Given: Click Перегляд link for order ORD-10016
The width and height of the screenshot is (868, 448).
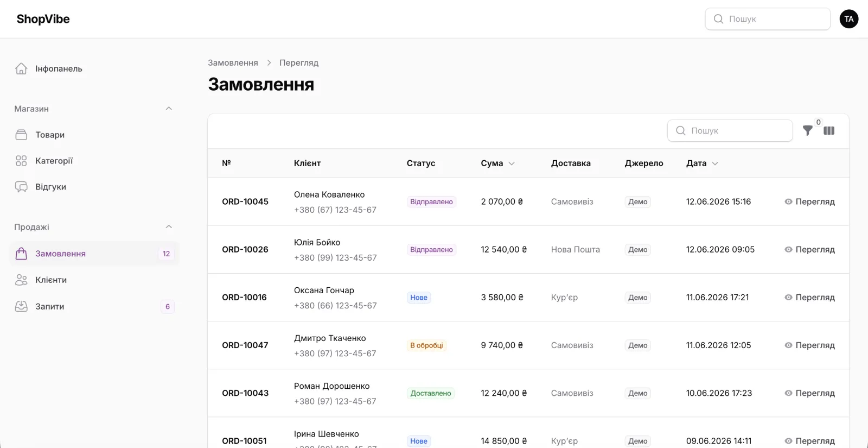Looking at the screenshot, I should point(809,297).
